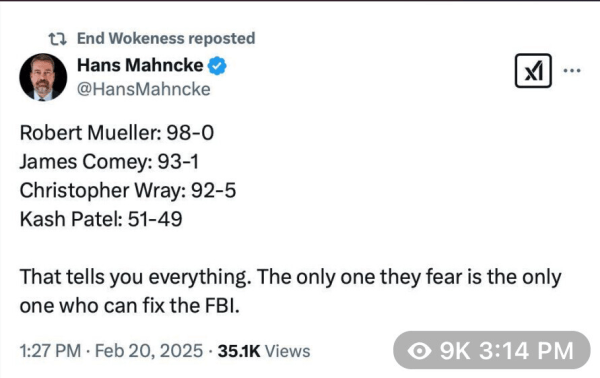Select the Christopher Wray: 92-5 line
This screenshot has height=378, width=600.
128,191
